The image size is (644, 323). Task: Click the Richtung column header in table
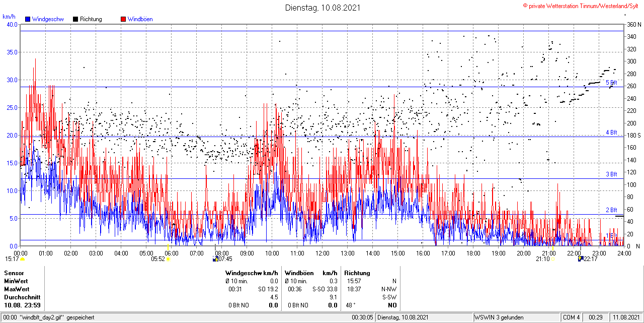point(357,273)
